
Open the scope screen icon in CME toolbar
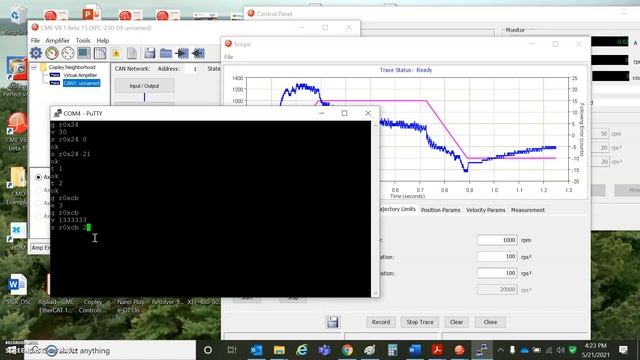tap(84, 53)
